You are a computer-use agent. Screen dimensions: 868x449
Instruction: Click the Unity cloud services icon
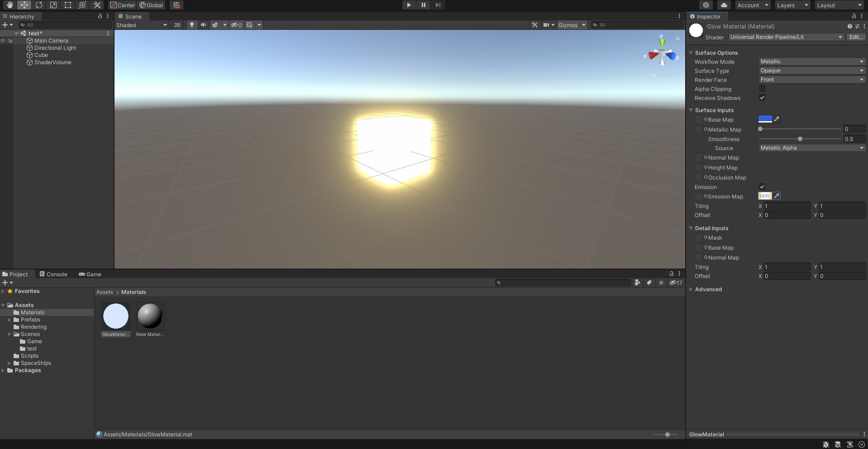tap(724, 5)
